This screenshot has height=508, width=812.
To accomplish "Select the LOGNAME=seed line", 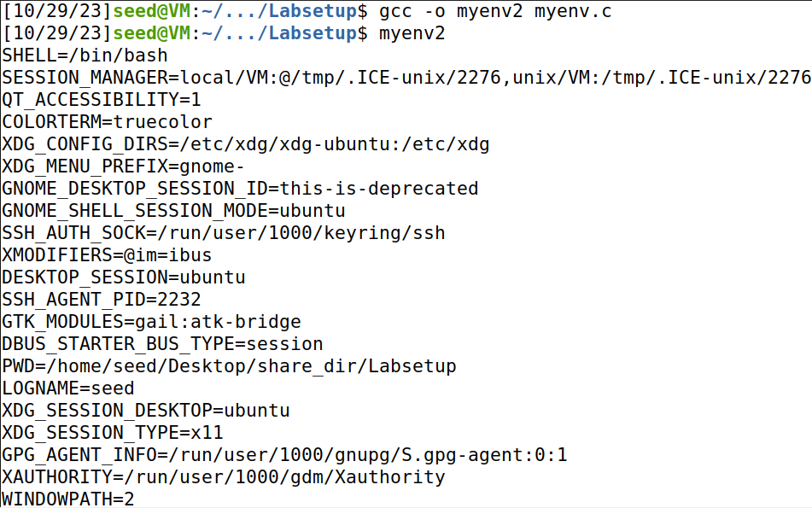I will click(x=68, y=388).
